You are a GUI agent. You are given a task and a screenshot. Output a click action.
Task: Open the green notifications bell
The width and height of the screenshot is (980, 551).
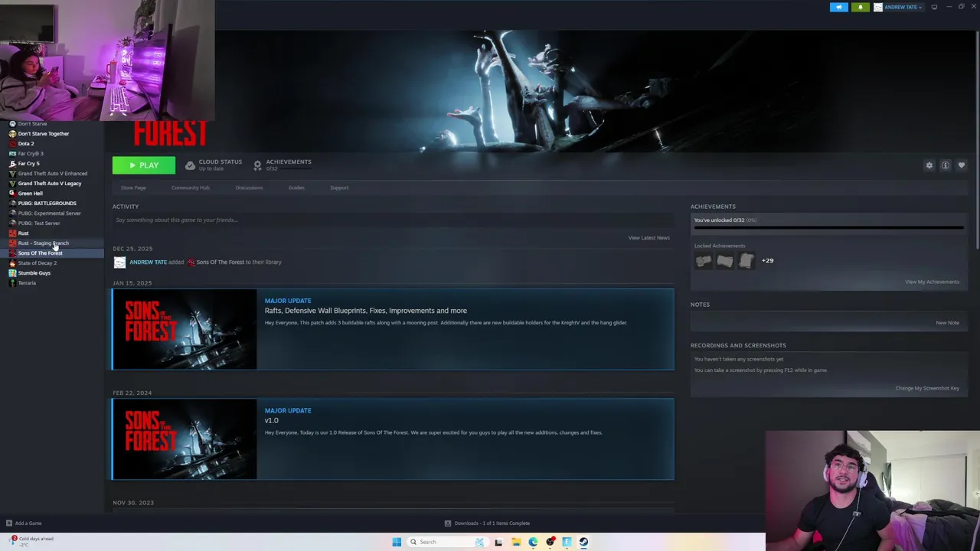tap(860, 7)
